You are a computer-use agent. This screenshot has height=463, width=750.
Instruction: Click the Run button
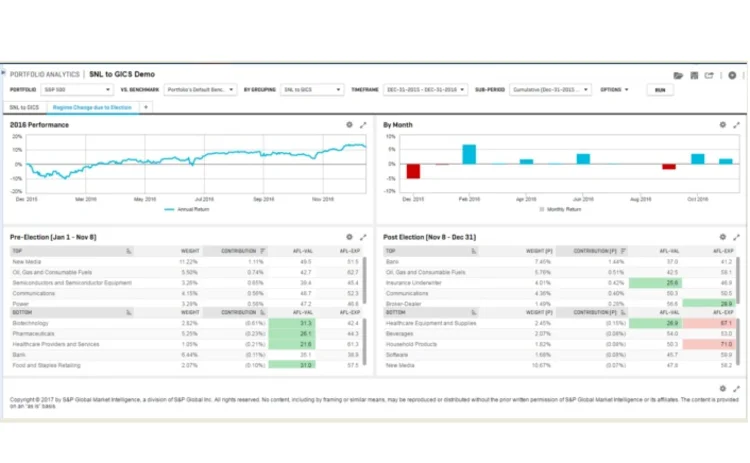[x=660, y=90]
